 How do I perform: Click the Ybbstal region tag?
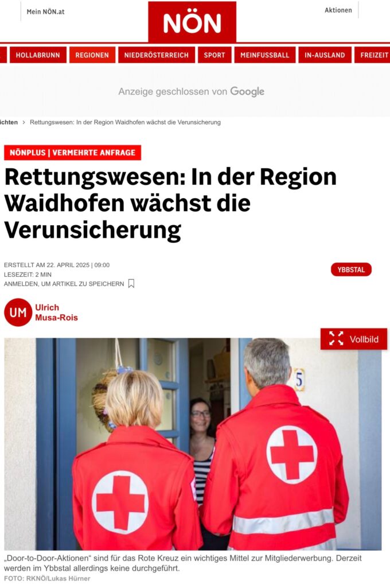click(351, 270)
